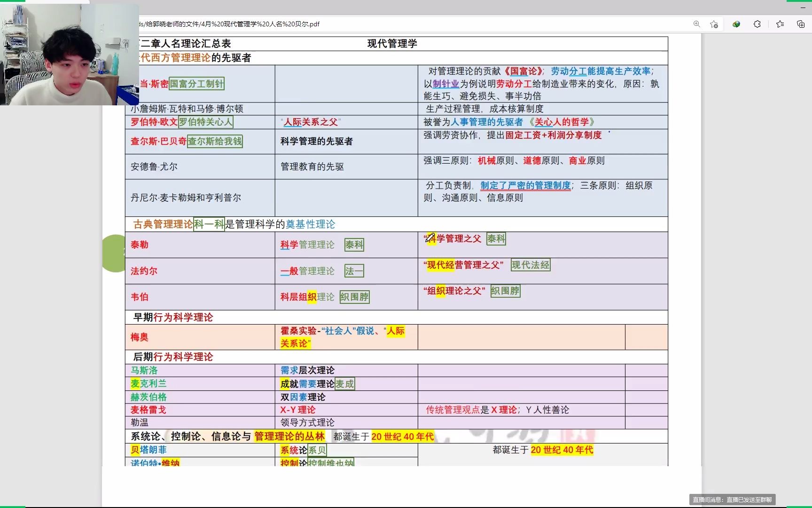Screen dimensions: 812x508
Task: Select the name 赫茨伯格
Action: point(148,397)
